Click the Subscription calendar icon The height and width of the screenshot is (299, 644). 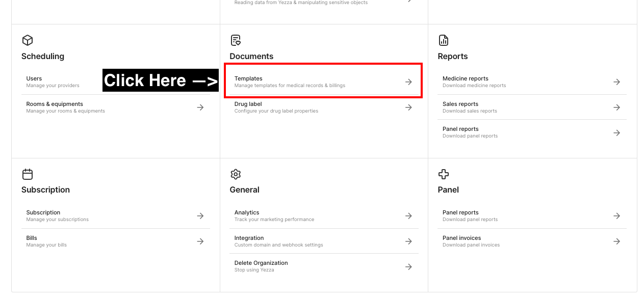[27, 174]
